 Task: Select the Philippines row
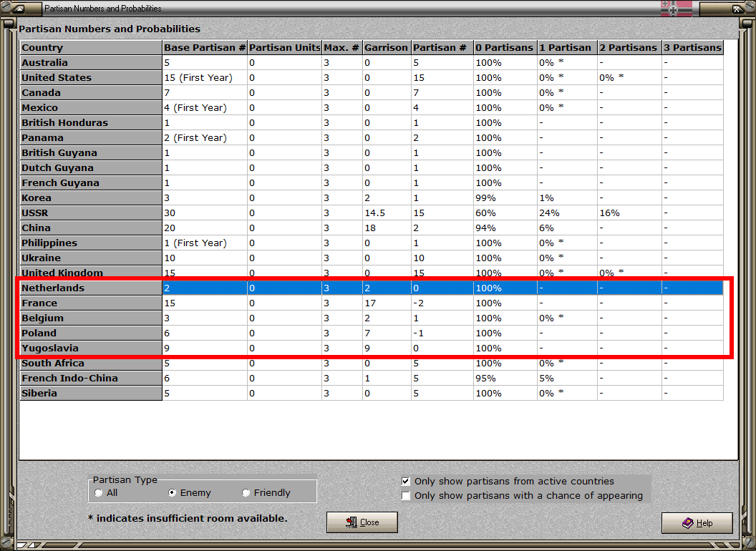372,243
